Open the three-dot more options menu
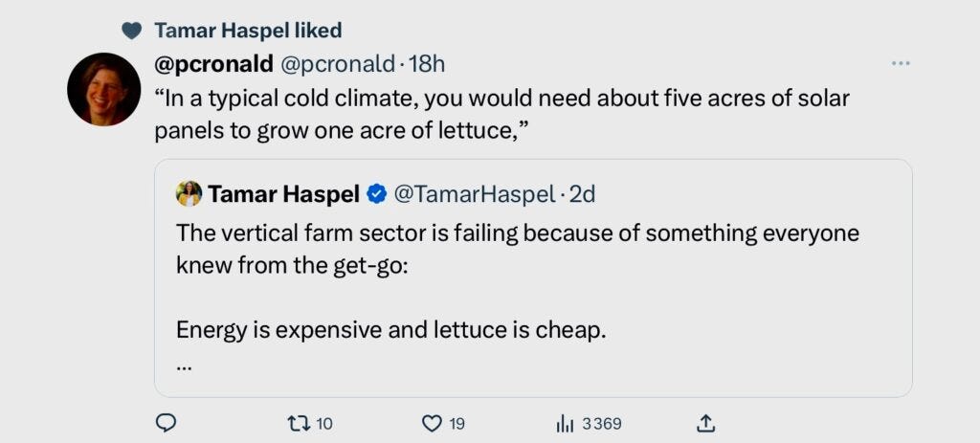The height and width of the screenshot is (443, 980). [900, 63]
